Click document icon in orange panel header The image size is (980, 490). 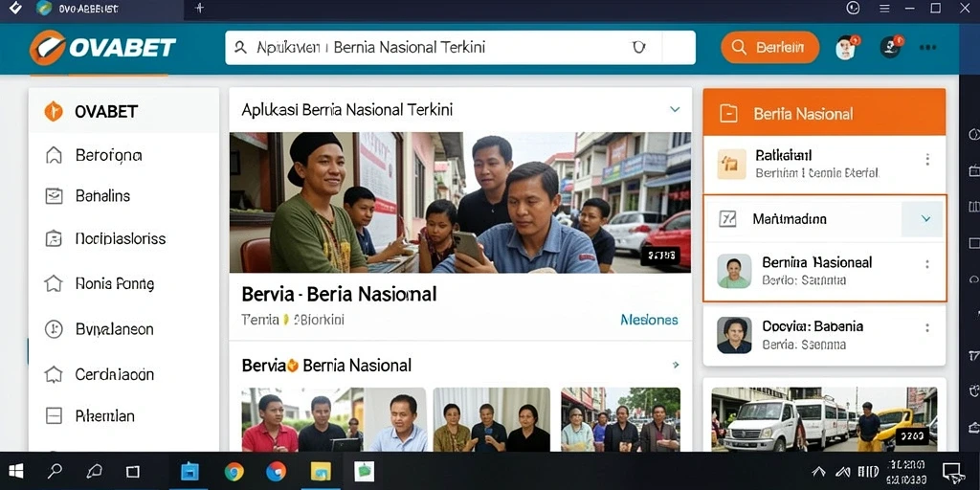(728, 113)
